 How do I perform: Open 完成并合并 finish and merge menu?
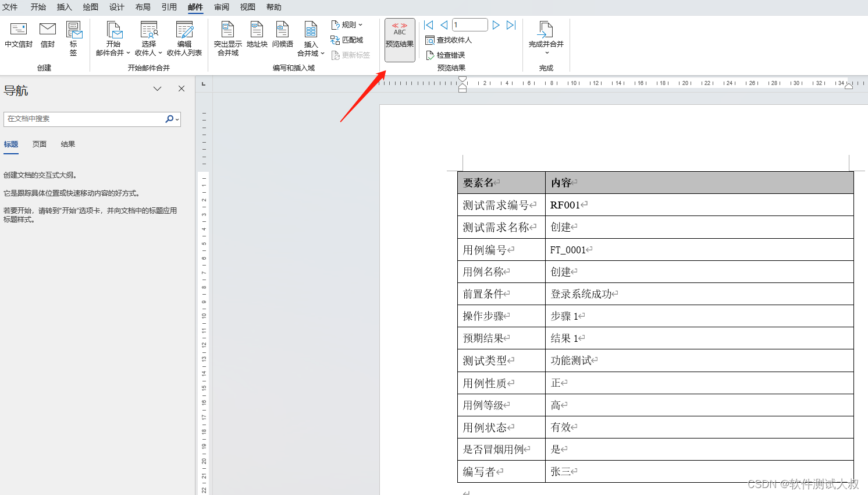coord(546,38)
